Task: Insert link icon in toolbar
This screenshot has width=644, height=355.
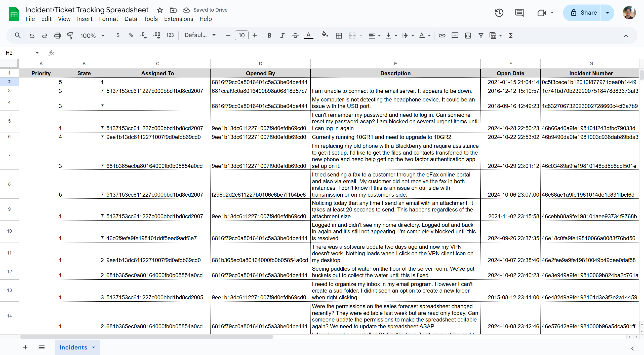Action: click(x=442, y=35)
